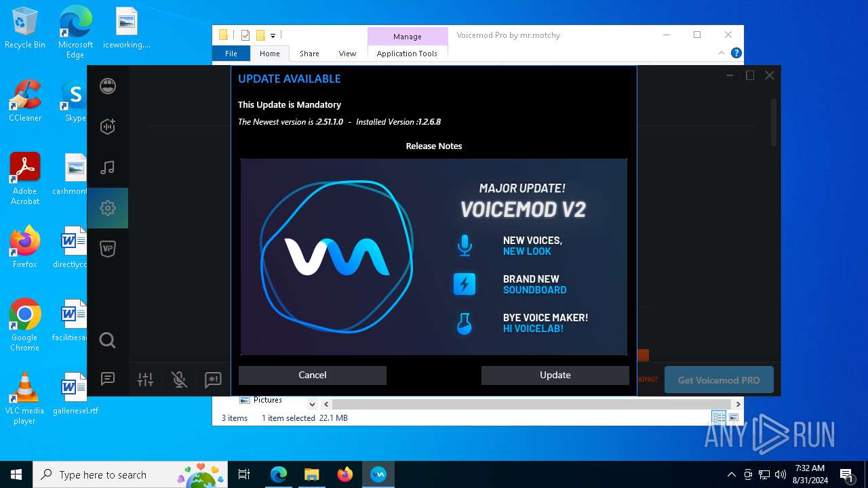Image resolution: width=868 pixels, height=488 pixels.
Task: Click the Voicemod taskbar icon
Action: 378,474
